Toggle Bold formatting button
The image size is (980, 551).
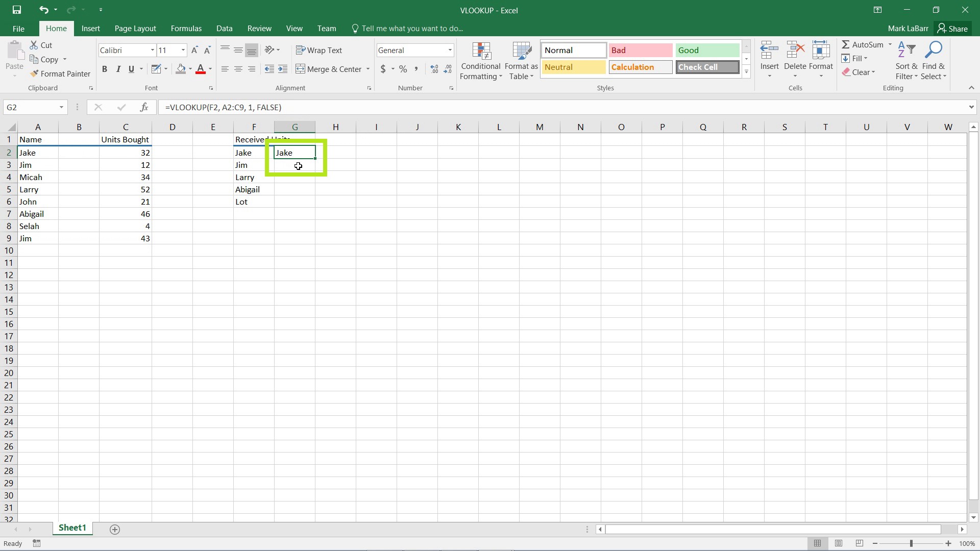[x=104, y=69]
